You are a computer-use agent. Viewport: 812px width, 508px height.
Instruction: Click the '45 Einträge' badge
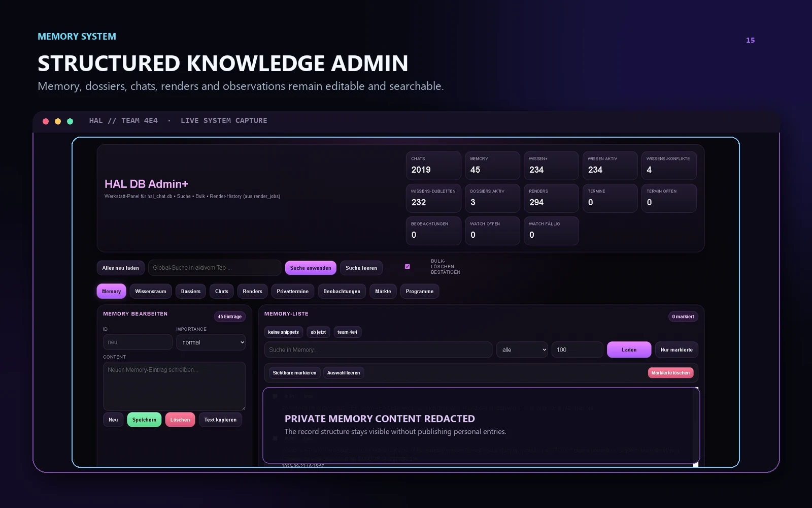click(230, 317)
